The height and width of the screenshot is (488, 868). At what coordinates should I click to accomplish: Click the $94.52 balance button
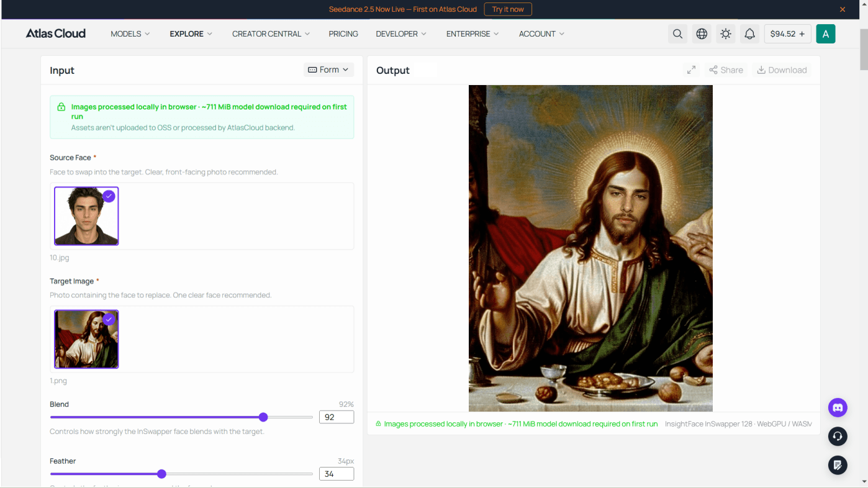click(787, 34)
